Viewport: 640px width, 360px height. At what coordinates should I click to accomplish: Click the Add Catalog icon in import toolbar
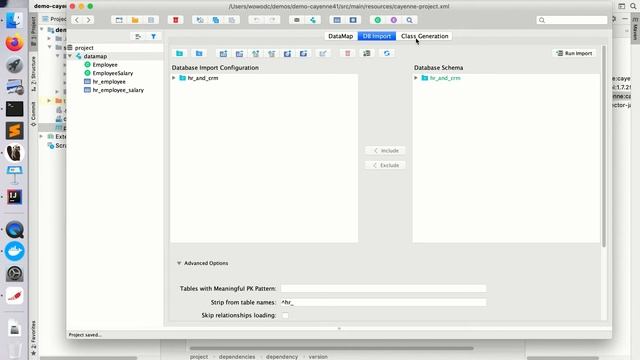click(180, 53)
